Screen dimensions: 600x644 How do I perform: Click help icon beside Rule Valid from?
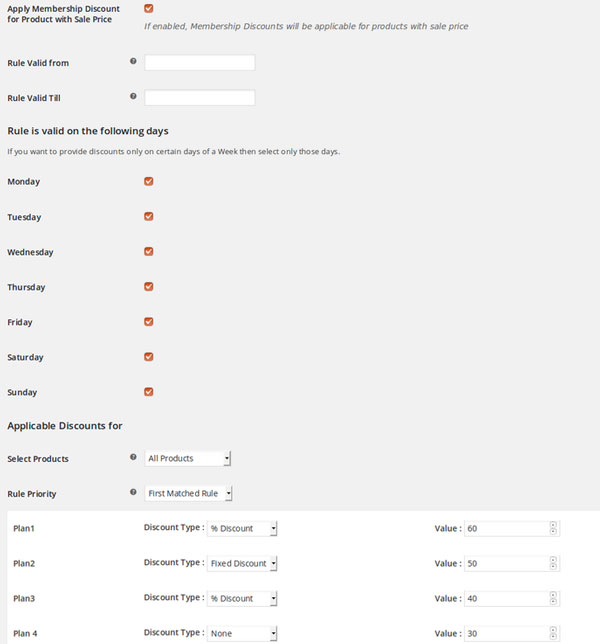pos(133,61)
